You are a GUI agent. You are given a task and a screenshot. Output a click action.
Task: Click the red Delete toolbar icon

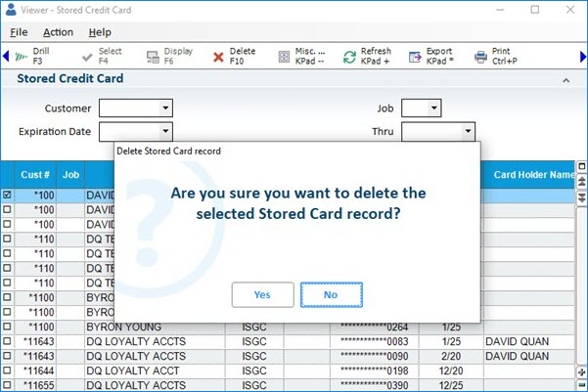(218, 57)
